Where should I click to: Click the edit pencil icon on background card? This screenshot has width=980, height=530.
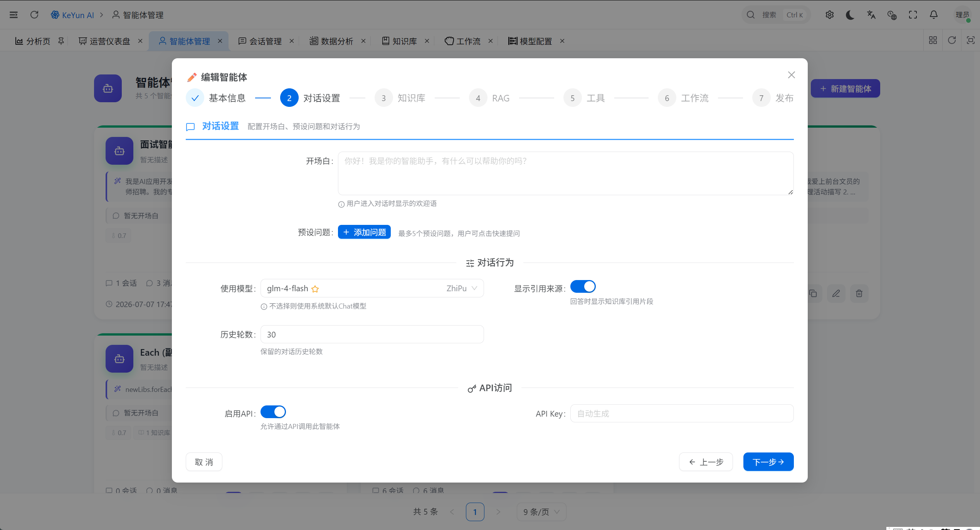click(x=836, y=294)
